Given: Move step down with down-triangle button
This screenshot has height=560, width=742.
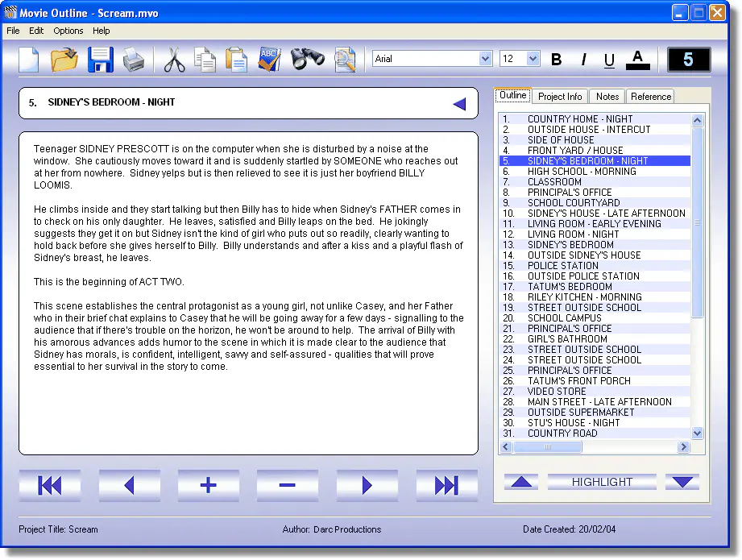Looking at the screenshot, I should pos(682,482).
